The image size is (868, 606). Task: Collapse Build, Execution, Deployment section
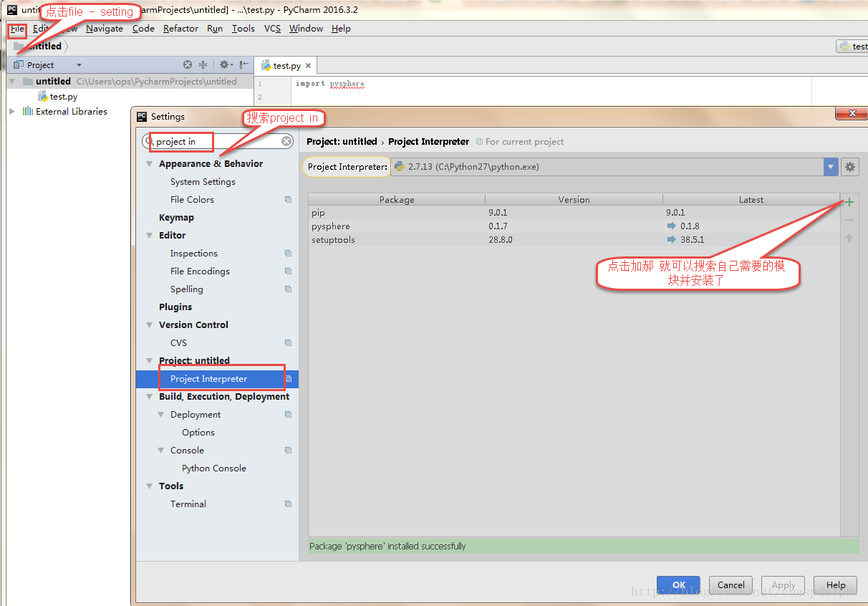click(150, 397)
